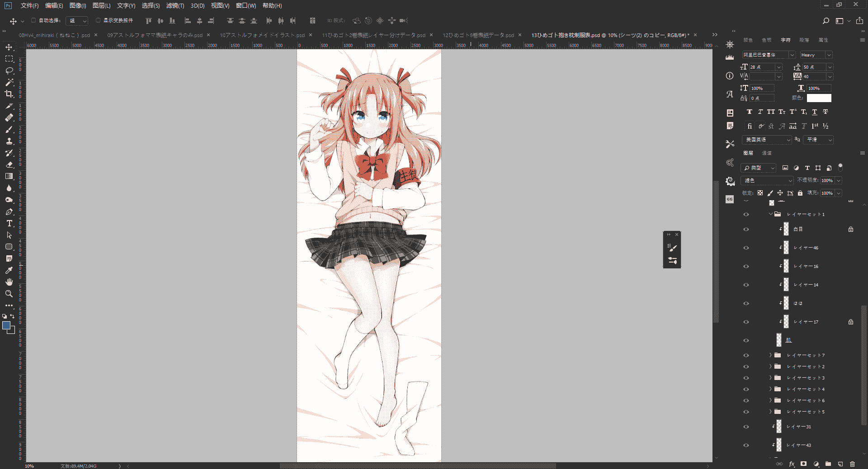Viewport: 868px width, 469px height.
Task: Select the Crop tool
Action: coord(9,94)
